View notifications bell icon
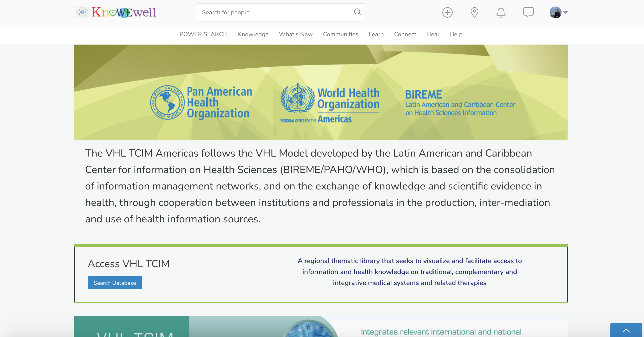The height and width of the screenshot is (337, 644). 501,12
